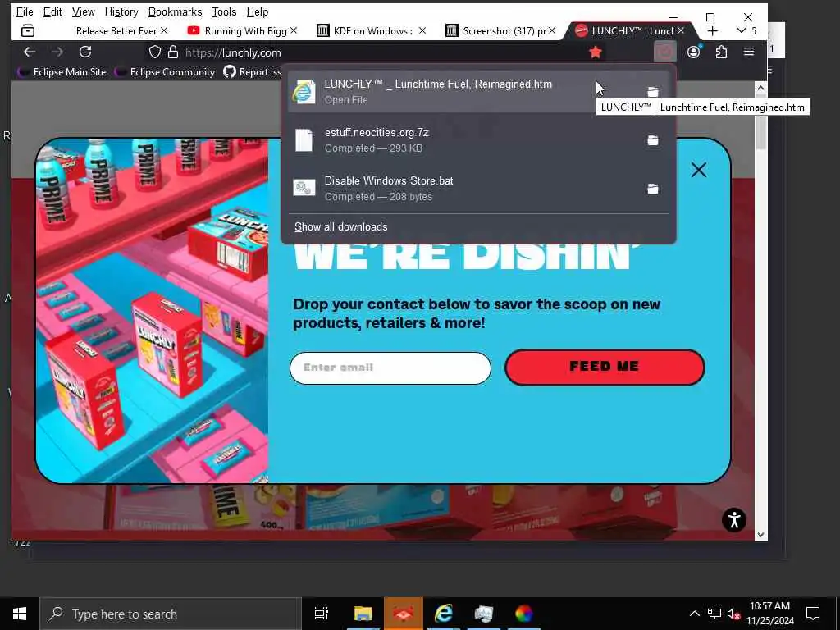
Task: Focus the Enter email field
Action: click(x=390, y=367)
